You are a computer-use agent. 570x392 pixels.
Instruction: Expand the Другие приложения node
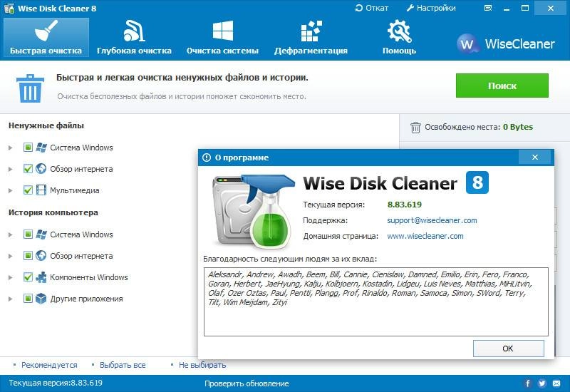pos(11,299)
